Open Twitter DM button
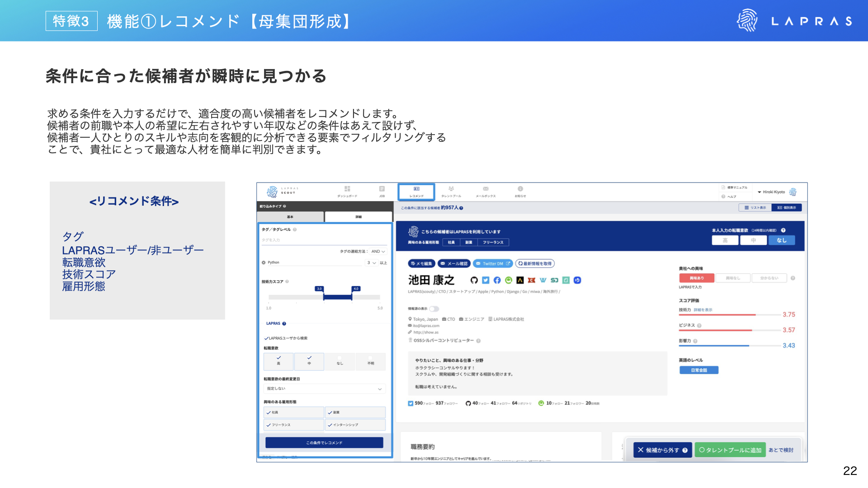 (x=493, y=263)
